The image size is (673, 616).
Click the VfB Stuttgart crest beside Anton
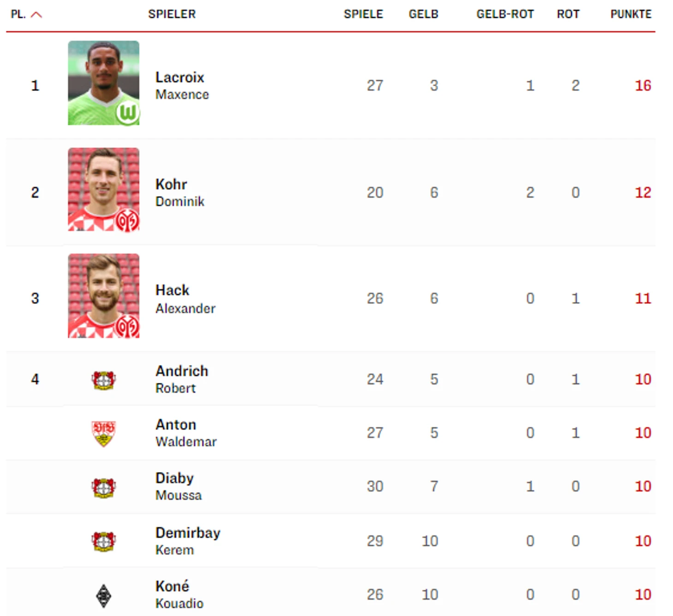(104, 433)
